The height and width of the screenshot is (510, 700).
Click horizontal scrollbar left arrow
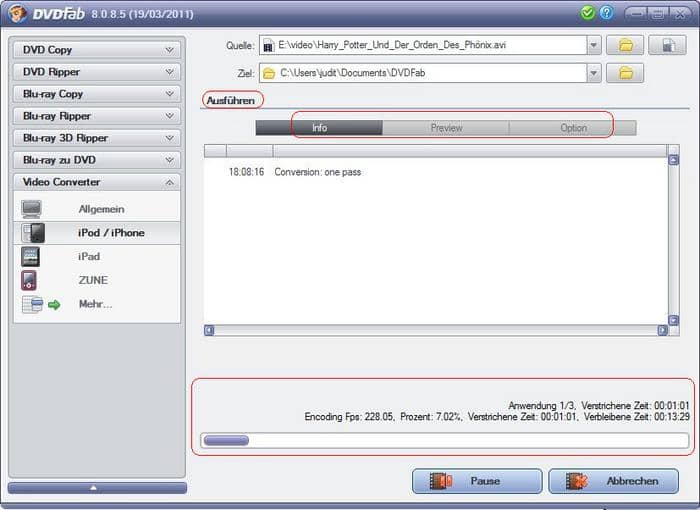coord(209,330)
